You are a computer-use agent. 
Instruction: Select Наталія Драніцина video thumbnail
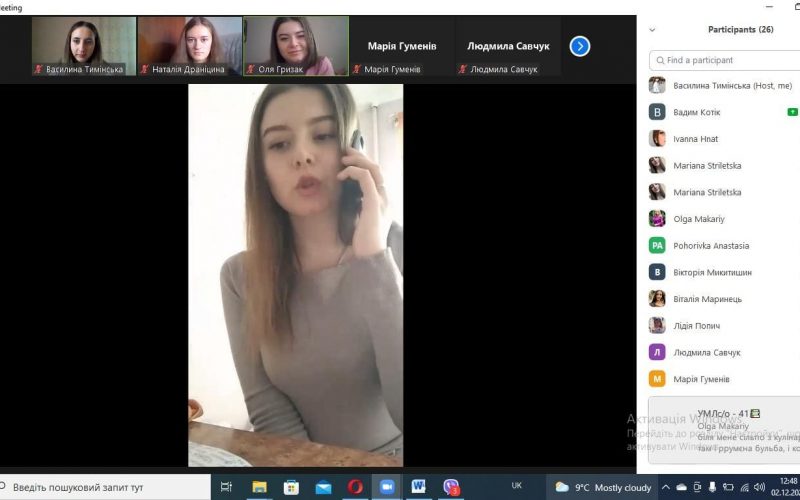pyautogui.click(x=190, y=46)
